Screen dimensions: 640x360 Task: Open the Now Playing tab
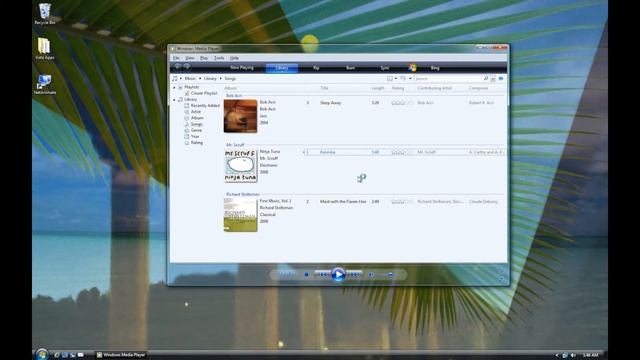click(x=242, y=68)
